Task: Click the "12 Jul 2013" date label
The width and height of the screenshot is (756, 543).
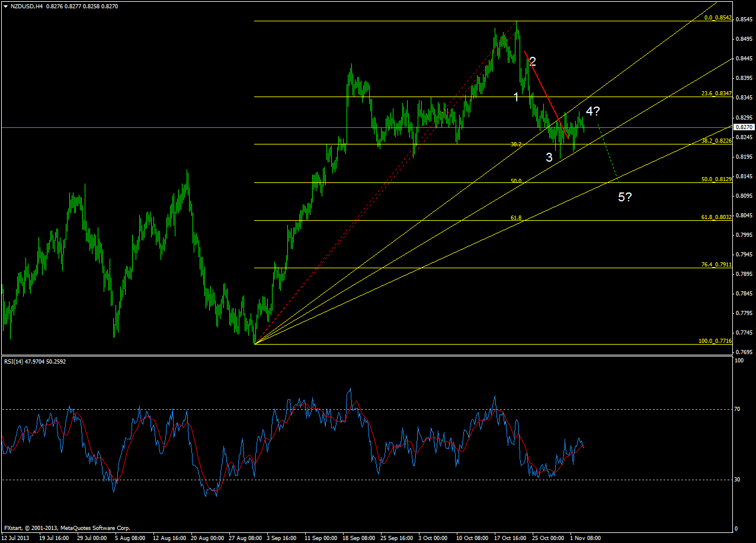Action: click(x=15, y=538)
